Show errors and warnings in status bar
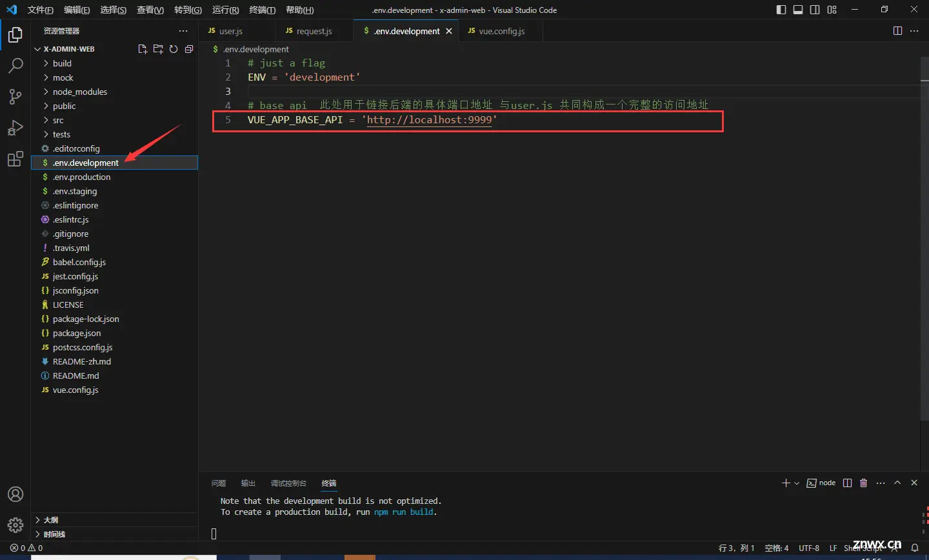 point(26,548)
